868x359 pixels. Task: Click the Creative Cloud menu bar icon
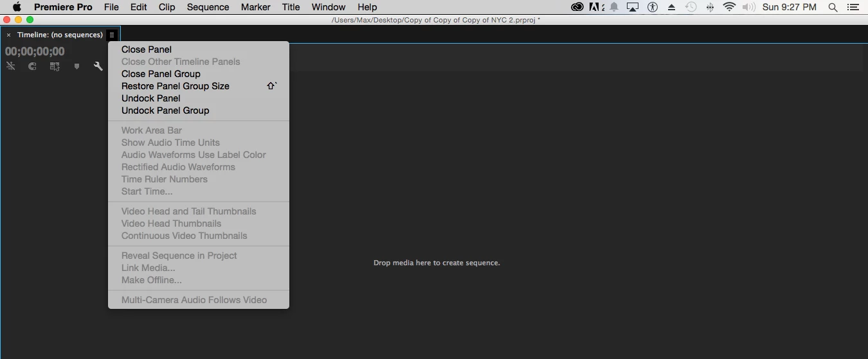pyautogui.click(x=577, y=7)
